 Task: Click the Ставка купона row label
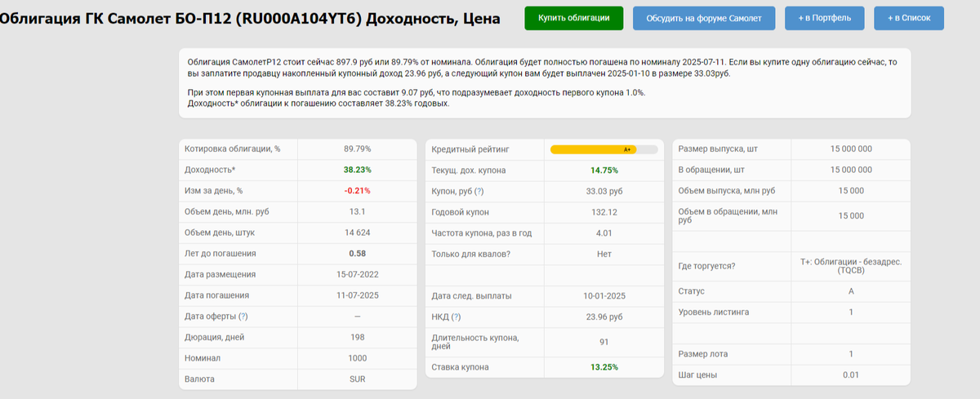(461, 367)
